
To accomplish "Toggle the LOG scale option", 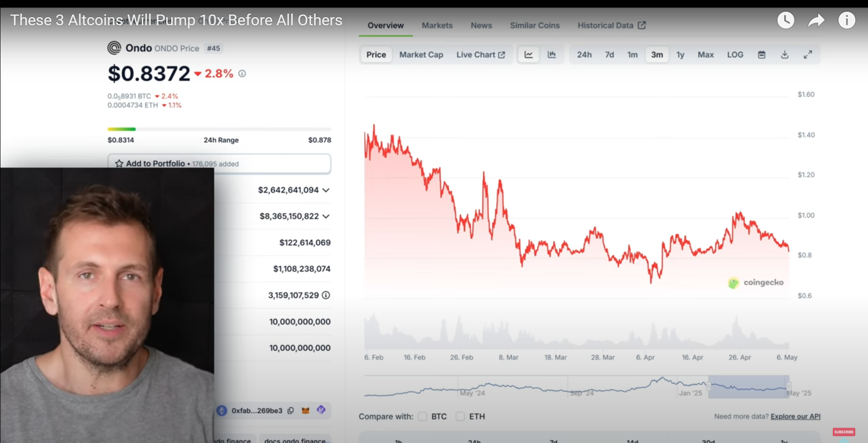I will click(735, 55).
